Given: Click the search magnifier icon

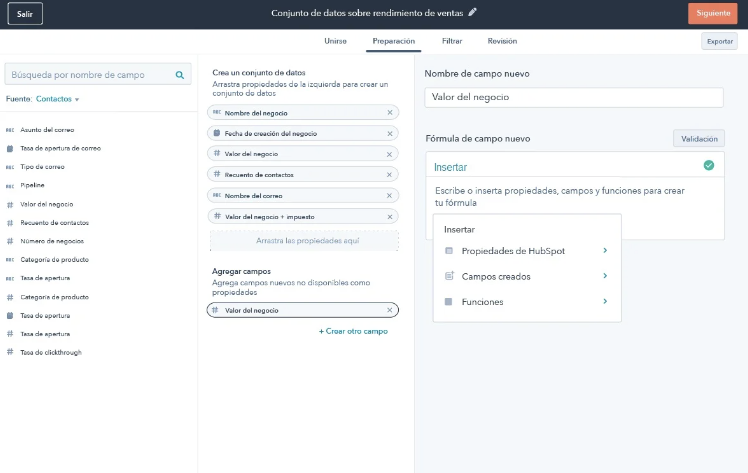Looking at the screenshot, I should 180,75.
